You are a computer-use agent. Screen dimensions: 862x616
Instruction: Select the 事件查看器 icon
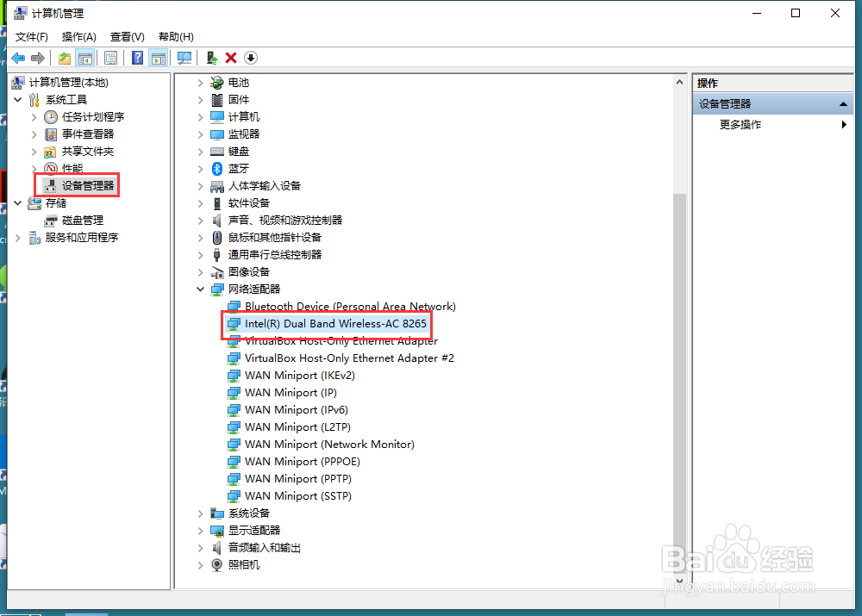(x=51, y=134)
